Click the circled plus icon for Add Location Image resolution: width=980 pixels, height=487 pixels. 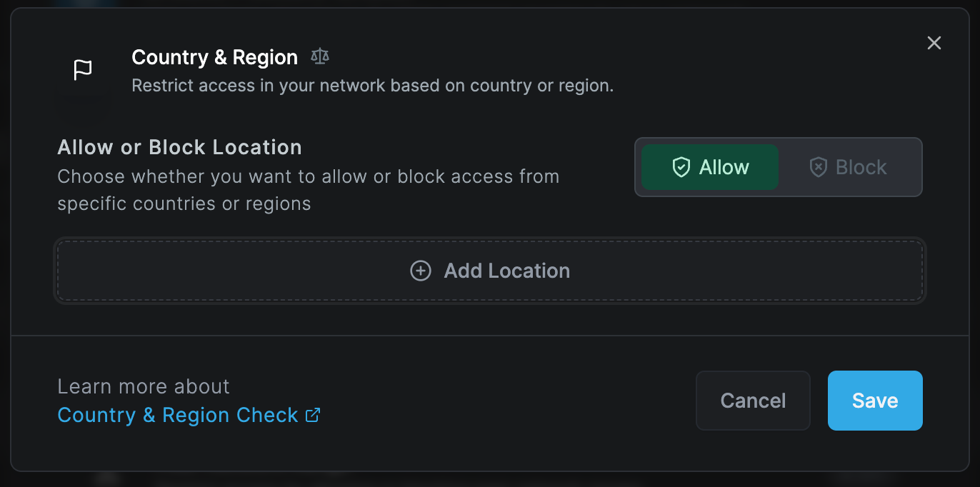[421, 271]
